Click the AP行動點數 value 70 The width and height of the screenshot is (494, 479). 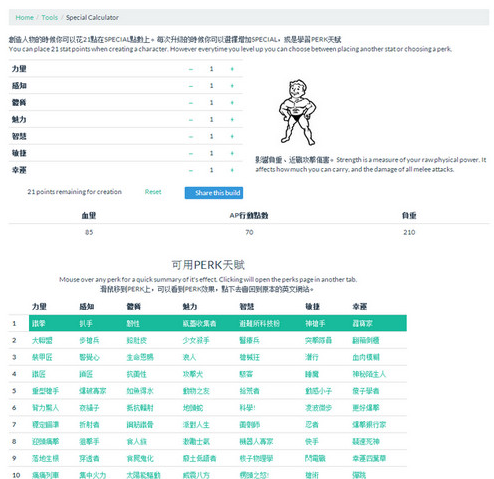(249, 232)
